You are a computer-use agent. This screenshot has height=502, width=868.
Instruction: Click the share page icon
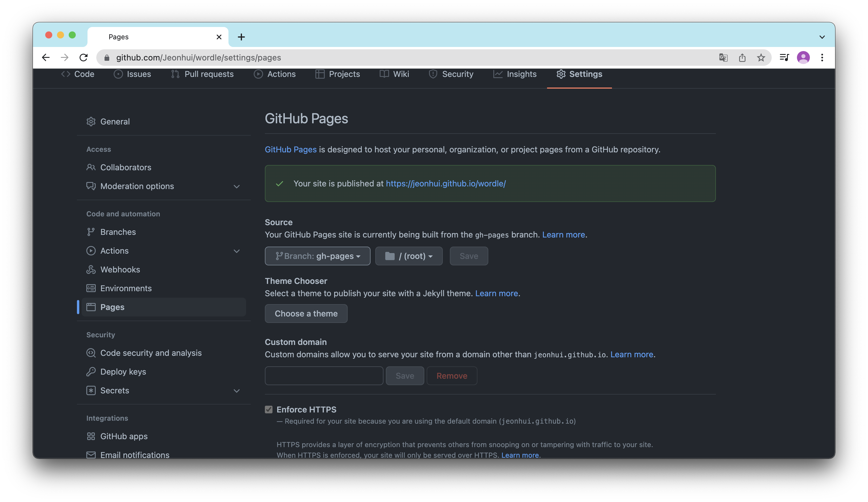pyautogui.click(x=742, y=58)
